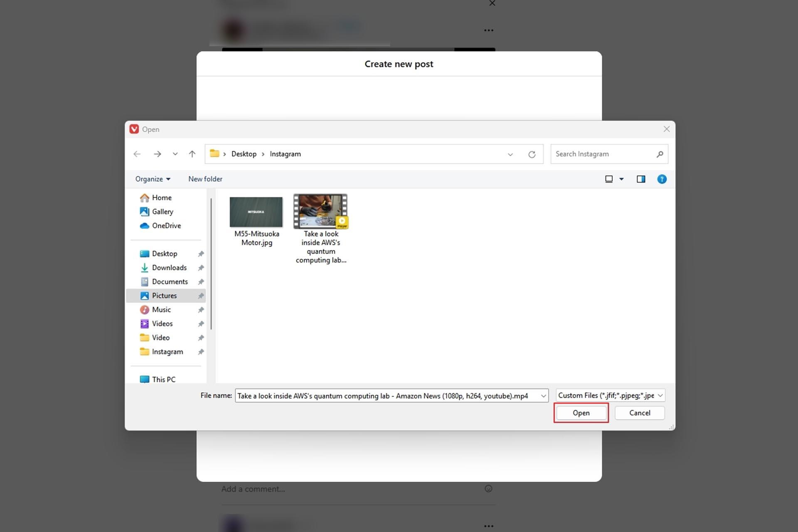This screenshot has height=532, width=798.
Task: Open the post options three-dot menu
Action: (x=489, y=30)
